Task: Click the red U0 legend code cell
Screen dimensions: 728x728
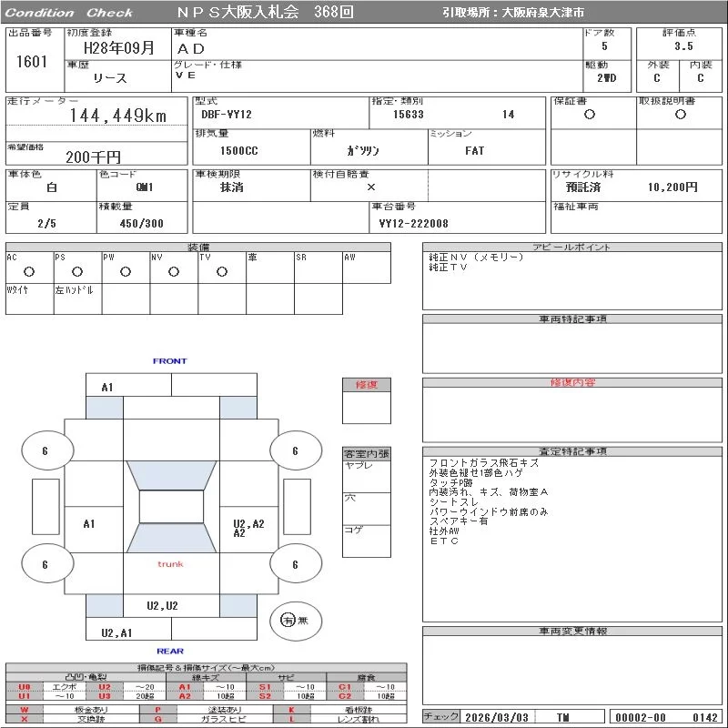Action: coord(24,687)
